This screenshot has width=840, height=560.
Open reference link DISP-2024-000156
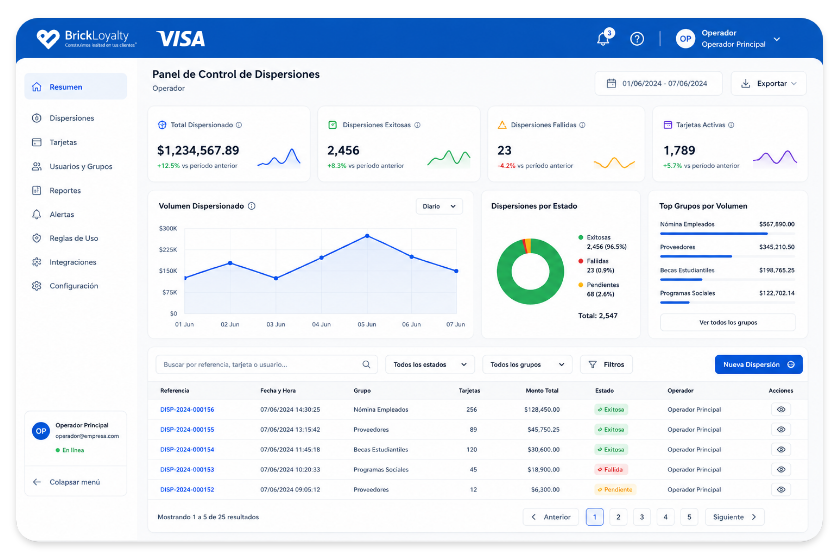[187, 409]
